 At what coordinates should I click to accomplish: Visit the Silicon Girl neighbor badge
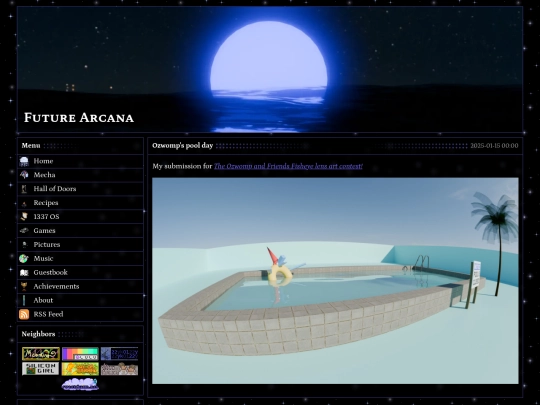point(41,368)
